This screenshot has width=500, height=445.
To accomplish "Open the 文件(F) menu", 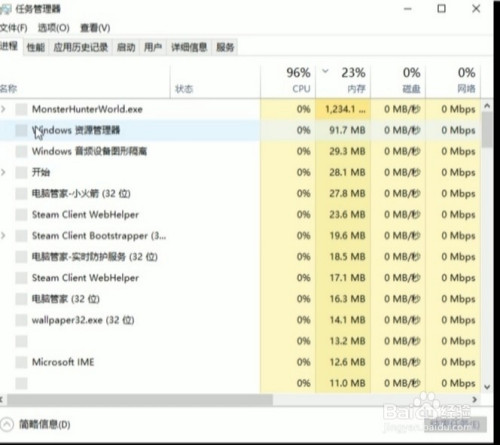I will click(x=13, y=28).
